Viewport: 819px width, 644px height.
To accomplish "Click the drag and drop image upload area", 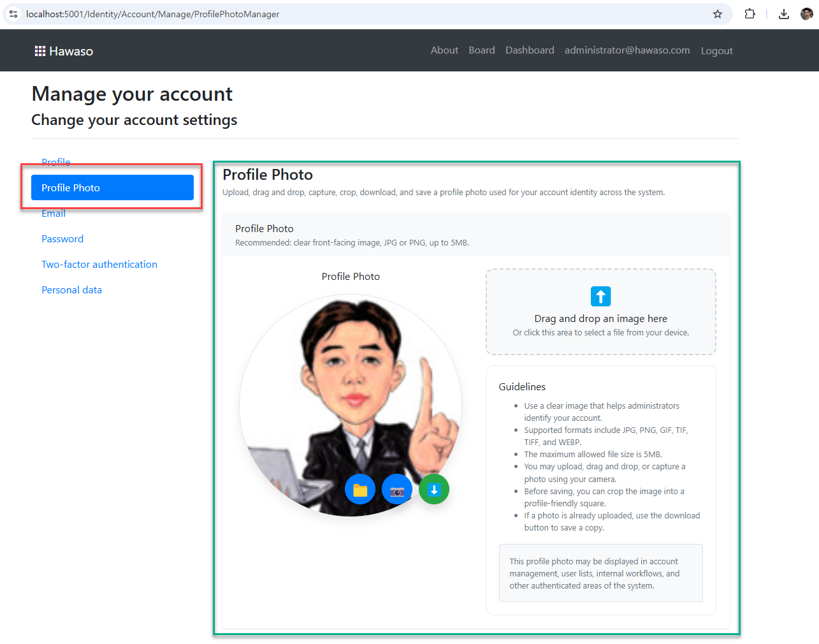I will tap(600, 312).
